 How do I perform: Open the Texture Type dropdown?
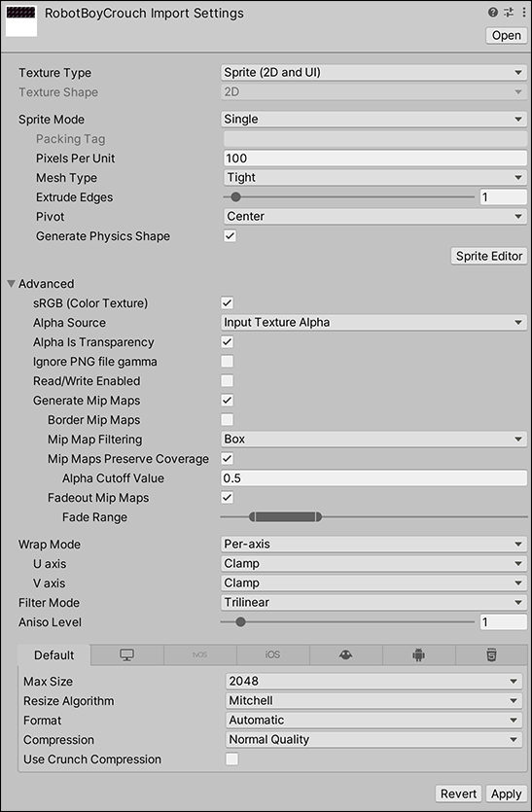click(x=373, y=73)
